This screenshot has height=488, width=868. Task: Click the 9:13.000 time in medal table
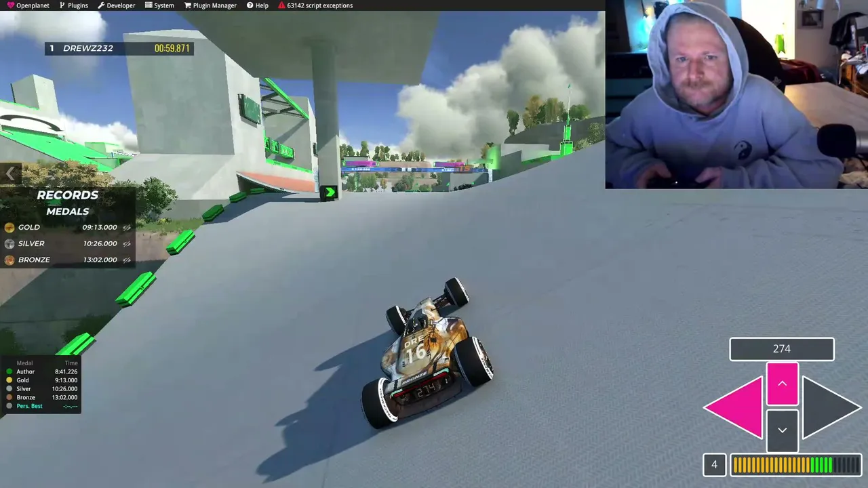[66, 380]
